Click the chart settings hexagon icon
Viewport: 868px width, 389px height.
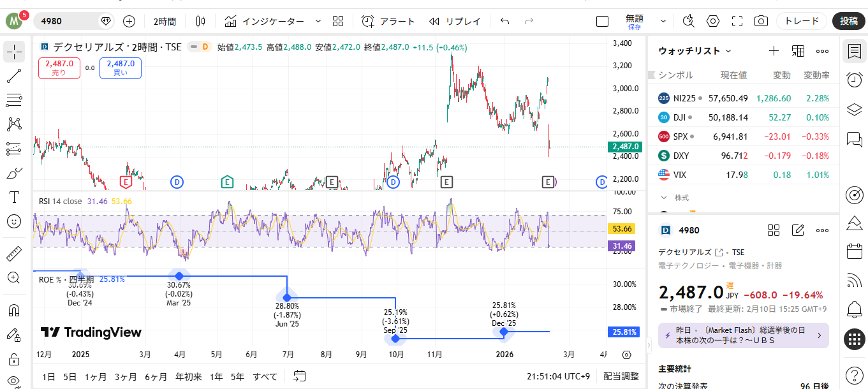pos(713,21)
